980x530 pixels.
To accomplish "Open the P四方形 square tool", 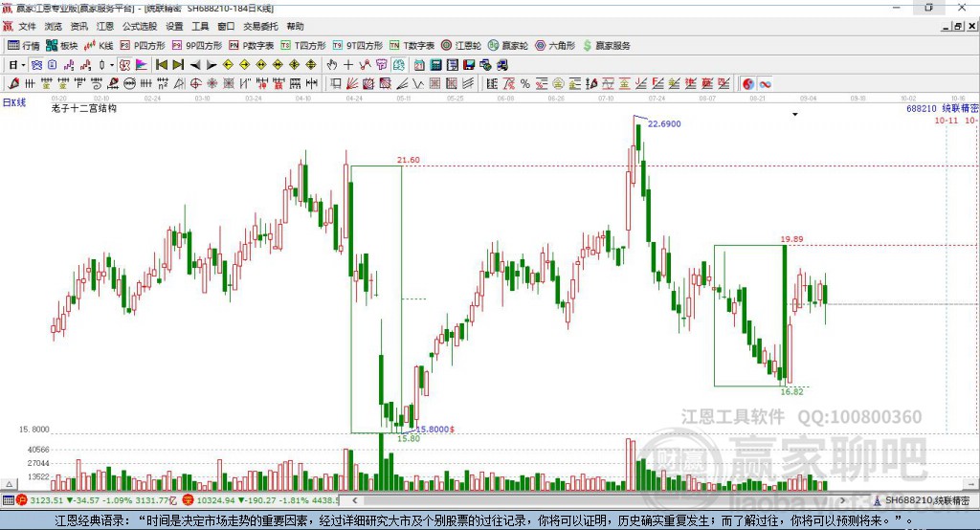I will [143, 46].
